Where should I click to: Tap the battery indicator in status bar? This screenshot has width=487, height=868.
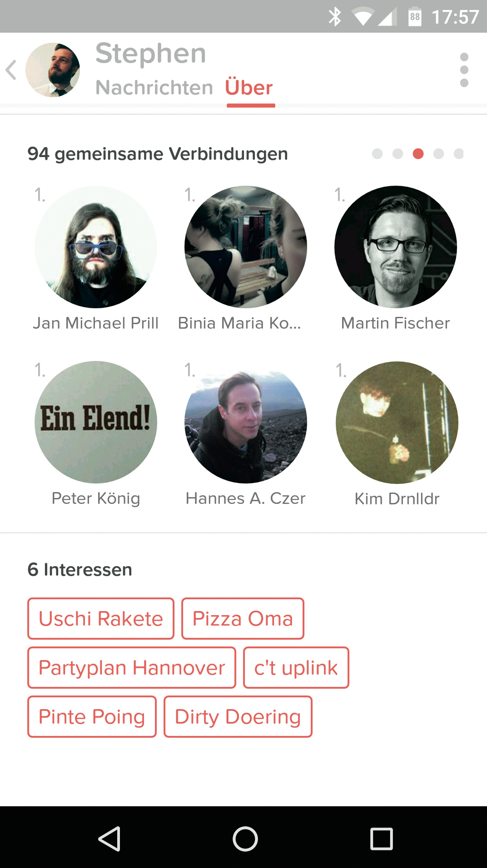(415, 17)
